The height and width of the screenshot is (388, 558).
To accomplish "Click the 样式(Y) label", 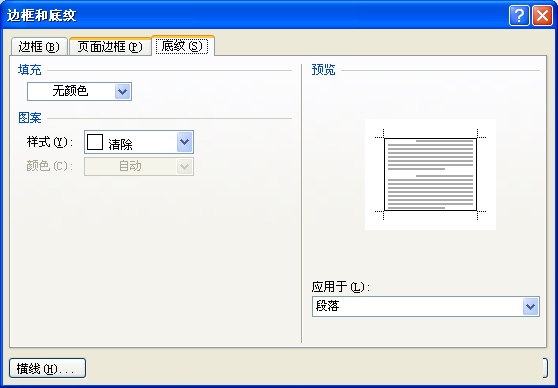I will click(50, 142).
